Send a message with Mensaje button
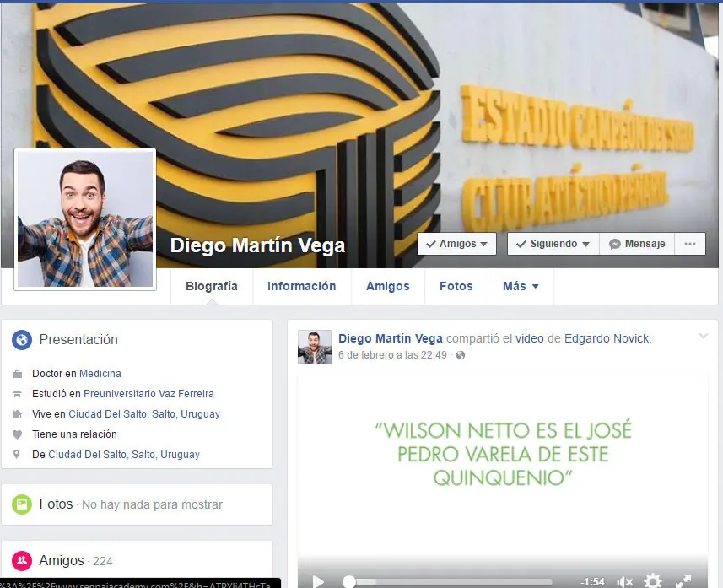Image resolution: width=723 pixels, height=588 pixels. (x=637, y=244)
